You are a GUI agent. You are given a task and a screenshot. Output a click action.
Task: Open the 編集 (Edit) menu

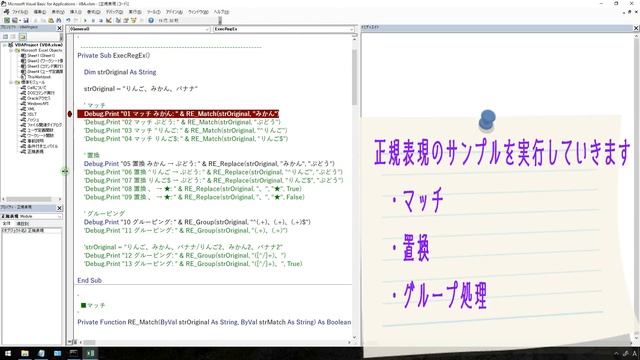pos(40,12)
